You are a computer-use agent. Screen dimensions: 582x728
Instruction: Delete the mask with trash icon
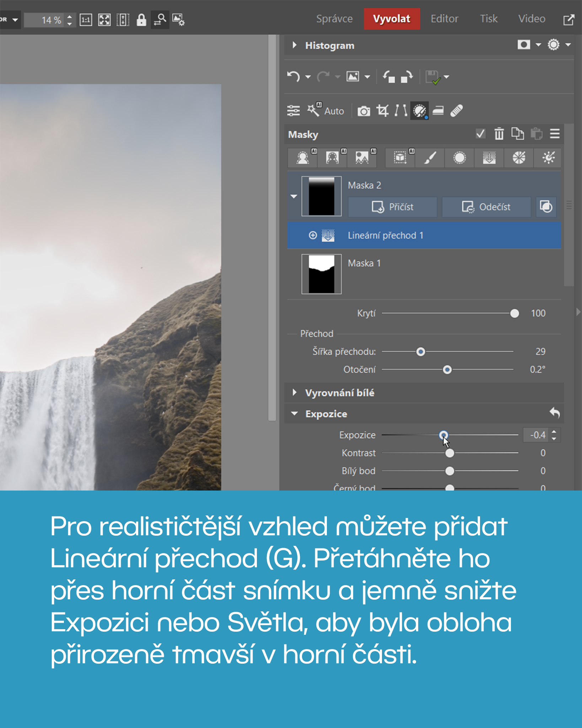click(x=499, y=134)
